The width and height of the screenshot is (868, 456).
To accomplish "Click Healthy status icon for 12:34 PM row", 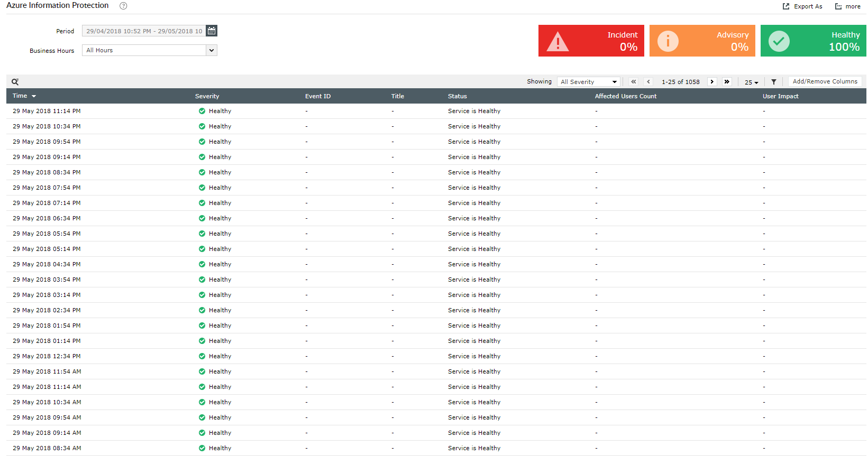I will 202,356.
